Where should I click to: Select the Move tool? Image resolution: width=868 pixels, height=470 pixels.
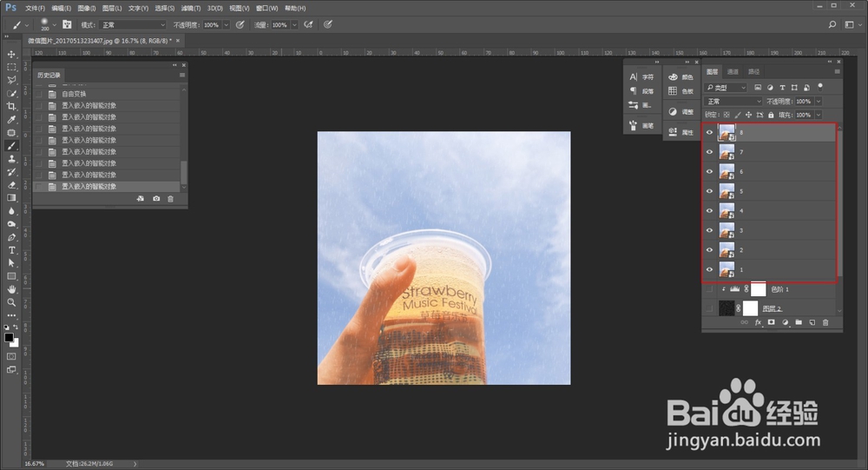[x=11, y=55]
